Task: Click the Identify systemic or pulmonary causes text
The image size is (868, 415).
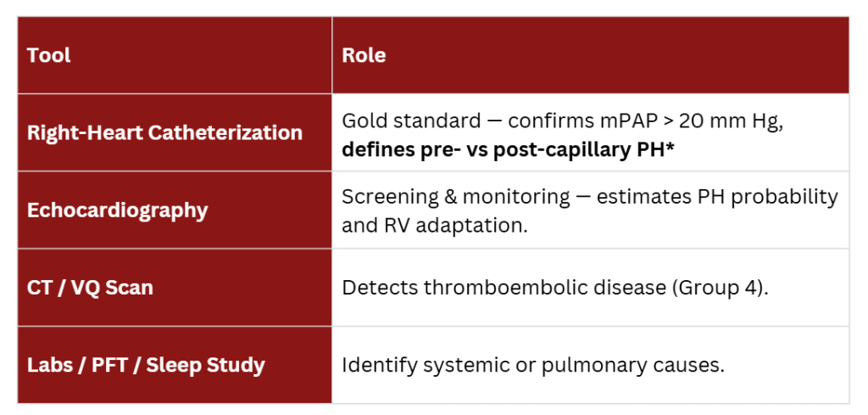Action: click(531, 366)
